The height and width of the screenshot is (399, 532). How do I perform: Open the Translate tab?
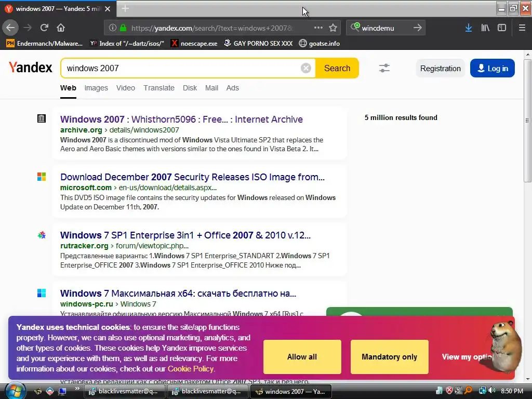(x=159, y=88)
